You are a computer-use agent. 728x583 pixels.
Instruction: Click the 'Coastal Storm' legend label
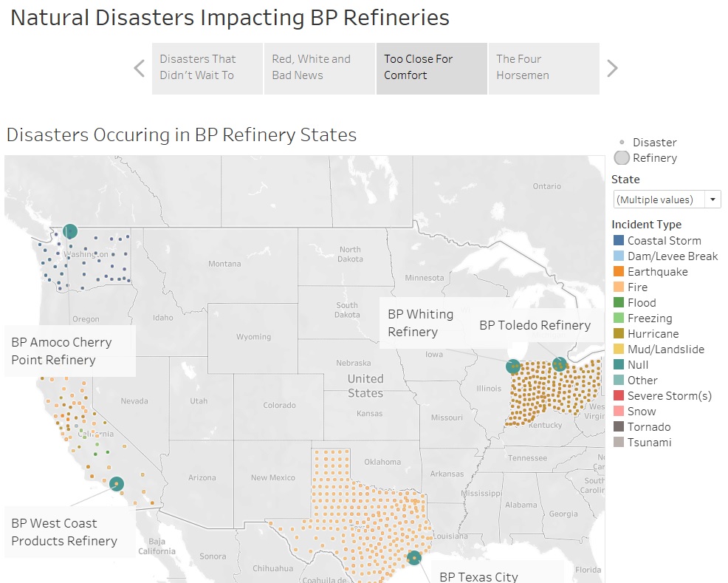click(664, 241)
